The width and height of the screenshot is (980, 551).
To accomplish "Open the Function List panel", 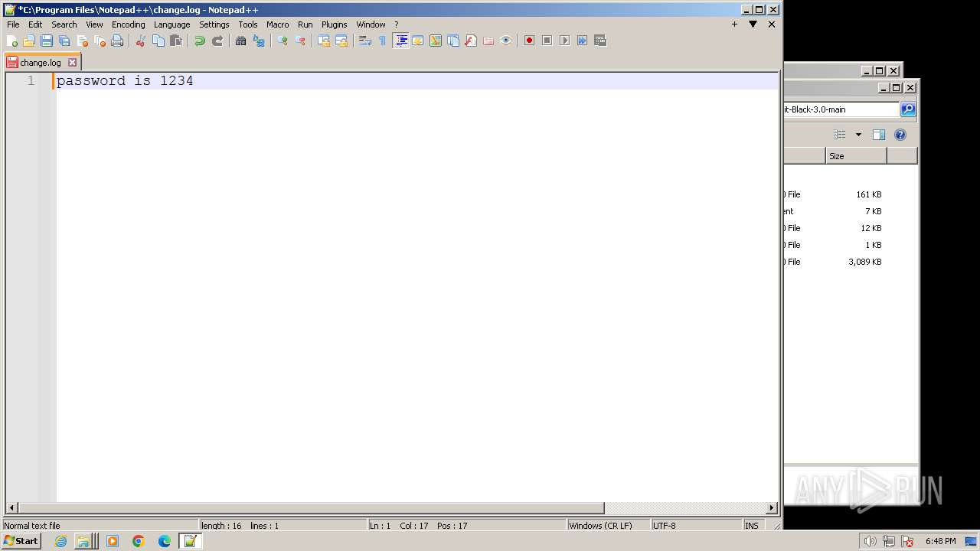I will click(x=471, y=41).
